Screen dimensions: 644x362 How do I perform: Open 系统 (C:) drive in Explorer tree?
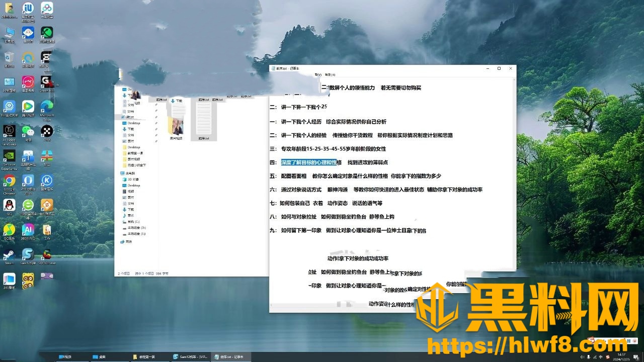click(x=131, y=221)
